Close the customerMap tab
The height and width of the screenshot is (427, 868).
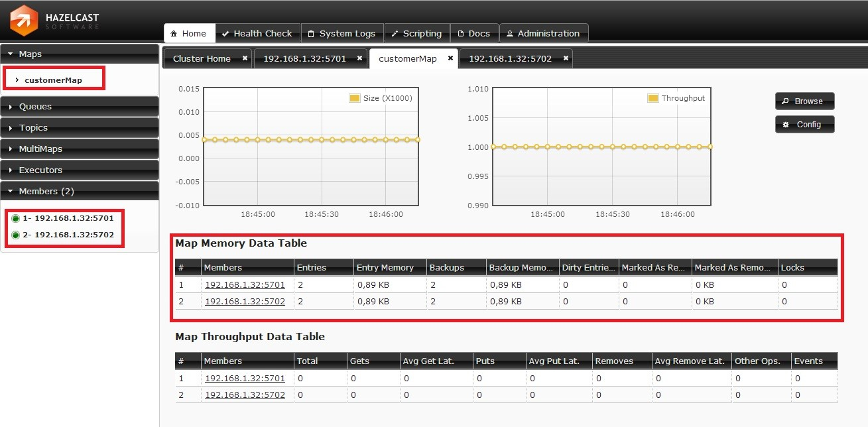450,58
